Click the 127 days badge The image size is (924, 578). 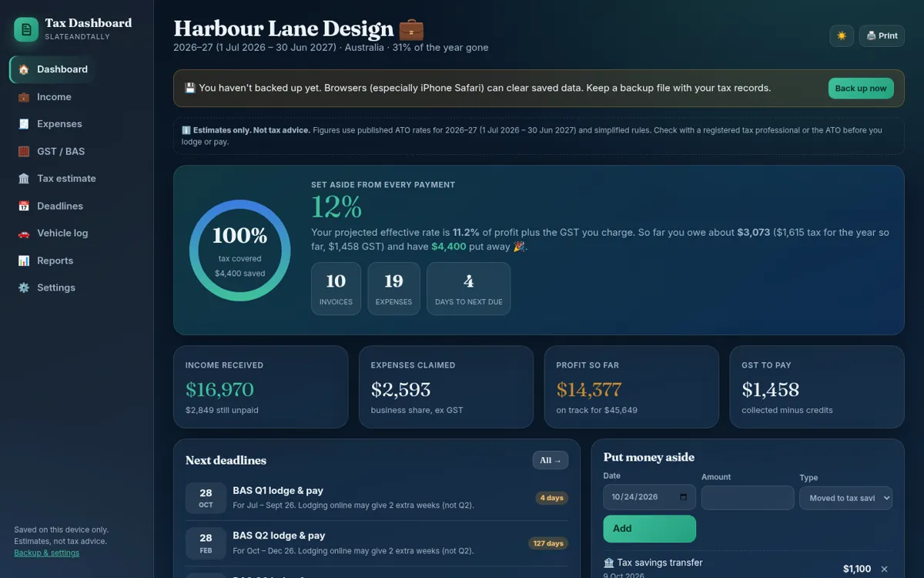click(548, 543)
